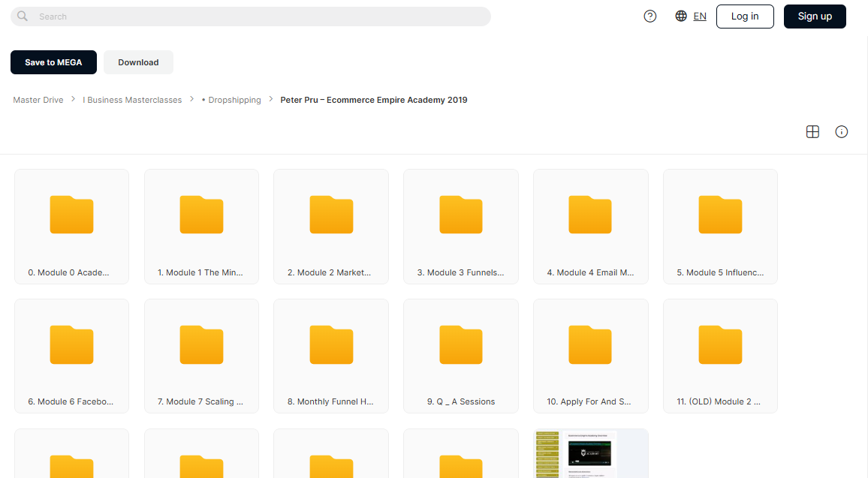The width and height of the screenshot is (868, 478).
Task: Select the label "5. Module 5 Influenc..."
Action: pos(720,272)
